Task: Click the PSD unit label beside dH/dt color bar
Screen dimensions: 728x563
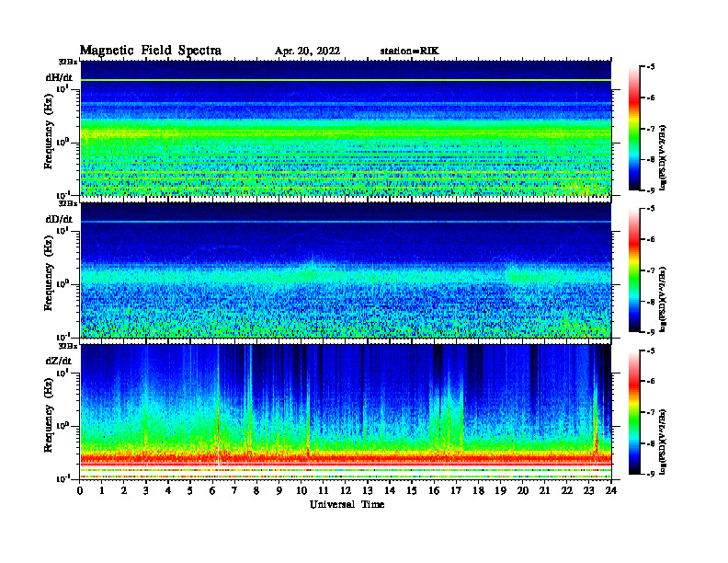Action: [663, 157]
